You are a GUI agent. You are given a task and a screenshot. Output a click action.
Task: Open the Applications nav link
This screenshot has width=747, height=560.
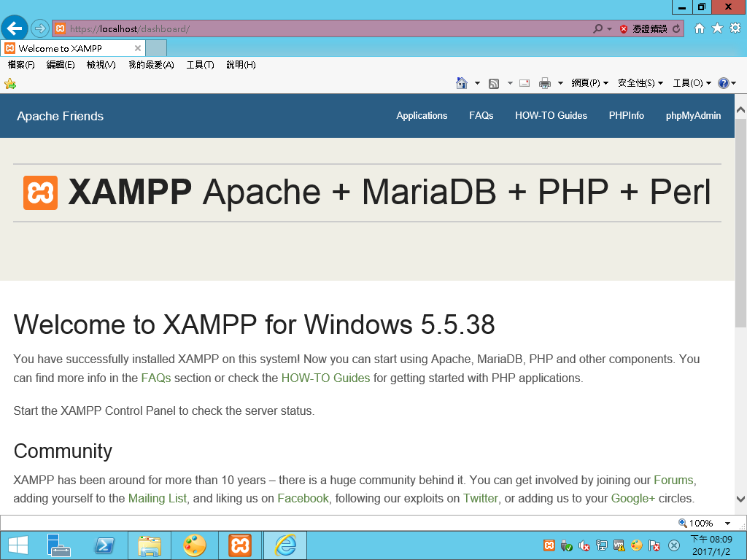422,116
